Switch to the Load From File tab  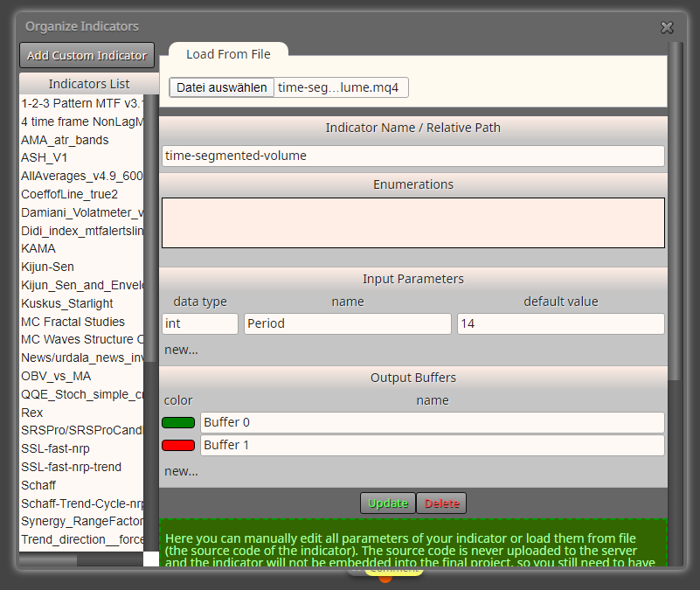pyautogui.click(x=228, y=54)
